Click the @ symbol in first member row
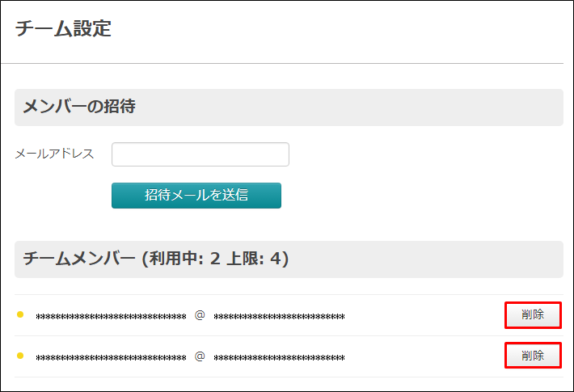Screen dimensions: 574x392 (200, 315)
